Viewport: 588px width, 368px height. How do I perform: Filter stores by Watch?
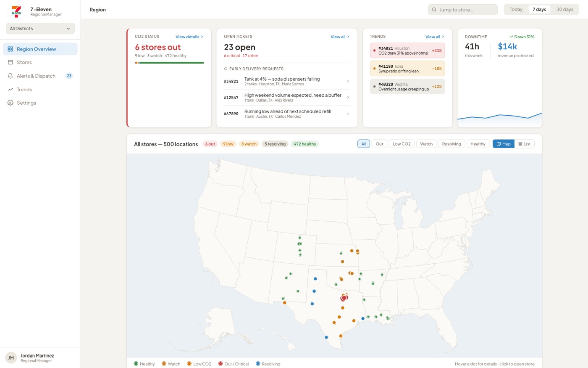(x=426, y=144)
